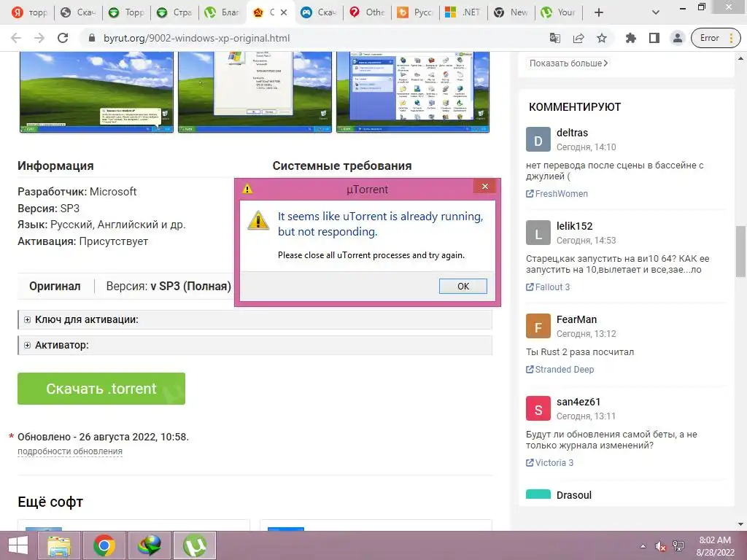Viewport: 747px width, 560px height.
Task: Open the Chrome profile avatar
Action: [x=678, y=38]
